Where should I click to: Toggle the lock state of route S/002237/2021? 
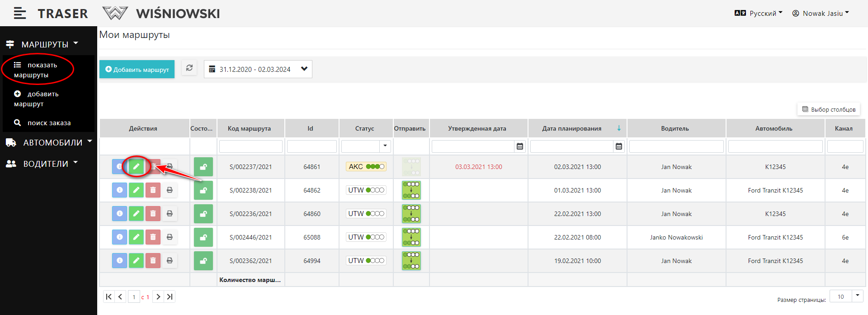click(203, 167)
